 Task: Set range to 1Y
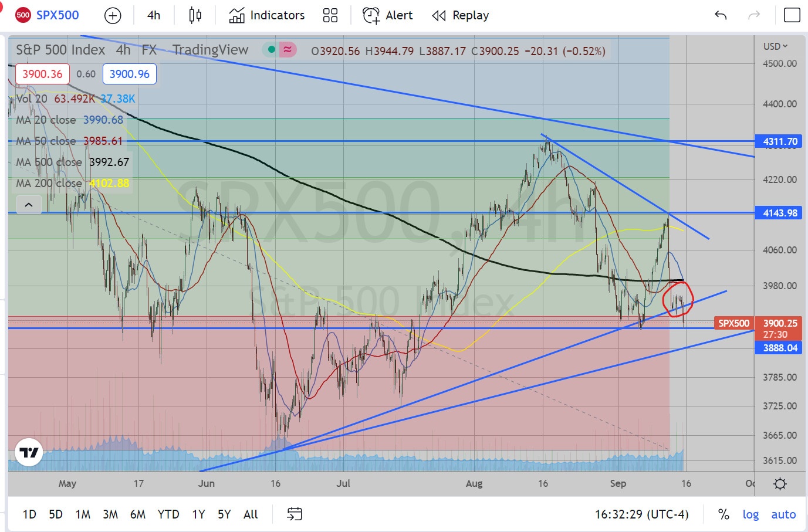198,514
